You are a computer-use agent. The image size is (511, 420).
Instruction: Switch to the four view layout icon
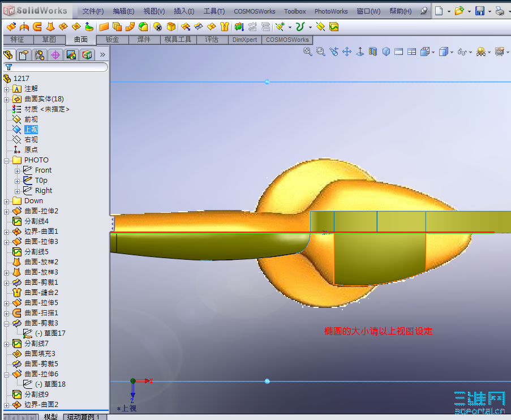click(x=411, y=52)
